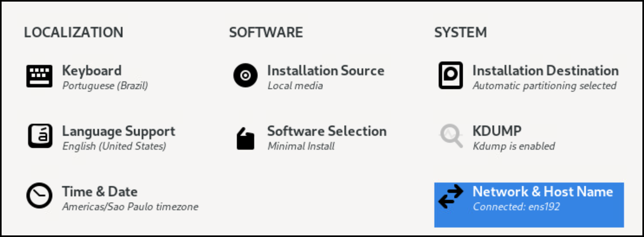The image size is (644, 237).
Task: Click the Time & Date clock icon
Action: pos(39,196)
